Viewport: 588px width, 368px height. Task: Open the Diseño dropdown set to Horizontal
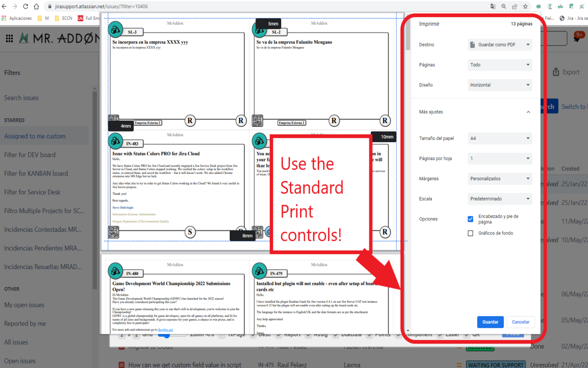click(x=500, y=85)
